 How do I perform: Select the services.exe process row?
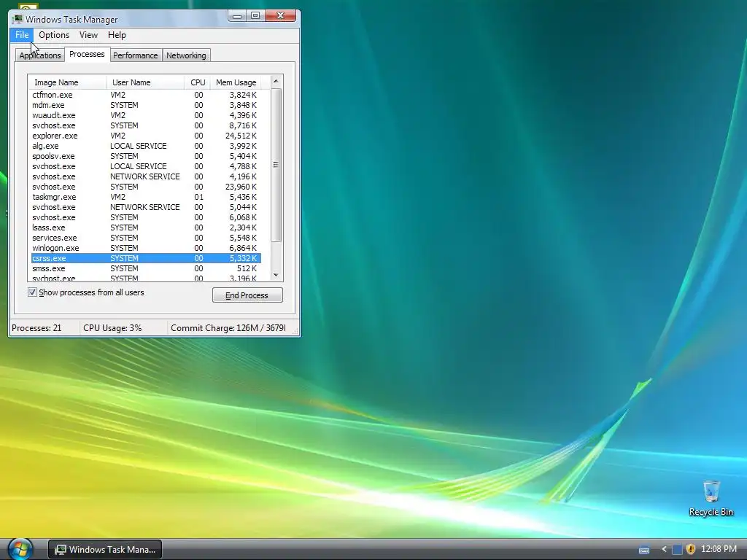[146, 238]
